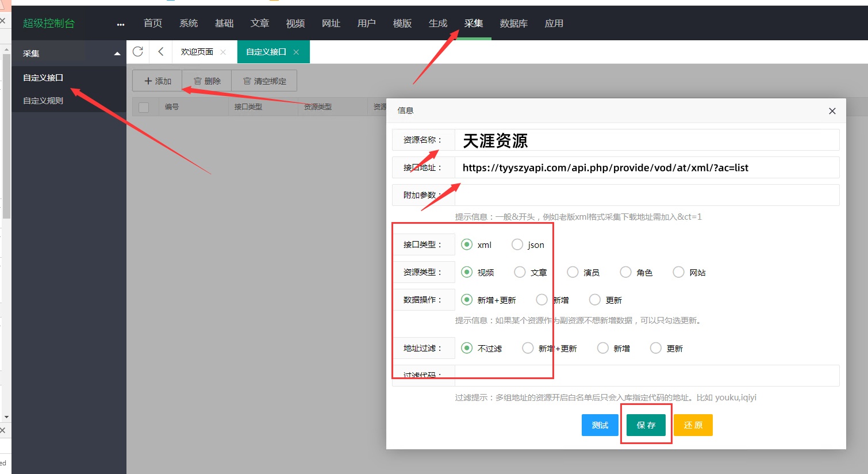
Task: Click the 附加参数 input field
Action: tap(647, 195)
